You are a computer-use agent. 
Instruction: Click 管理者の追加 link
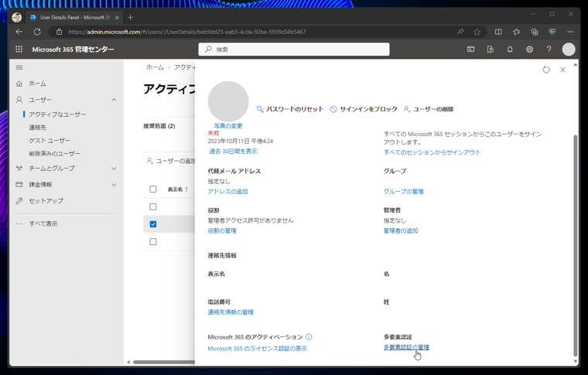[401, 230]
